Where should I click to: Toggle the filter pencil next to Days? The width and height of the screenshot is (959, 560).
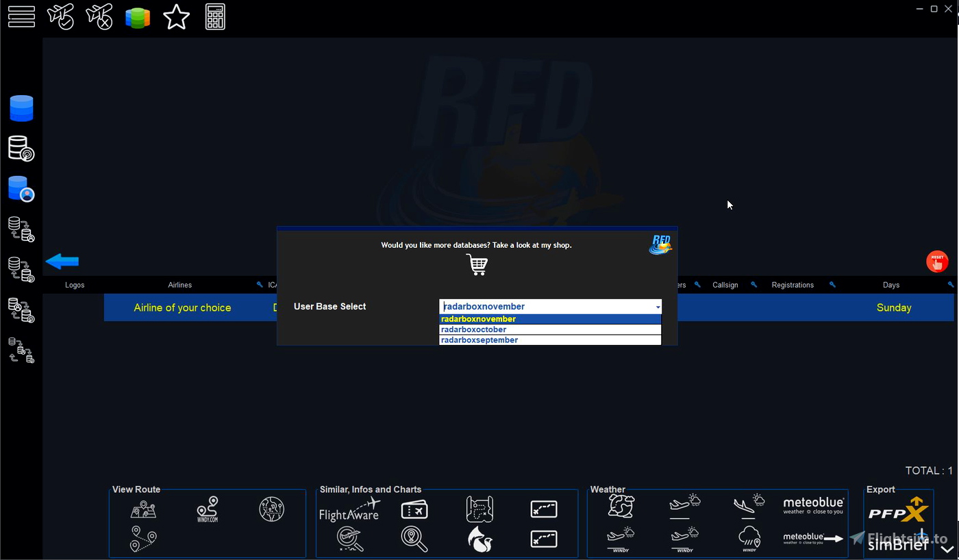pos(951,283)
